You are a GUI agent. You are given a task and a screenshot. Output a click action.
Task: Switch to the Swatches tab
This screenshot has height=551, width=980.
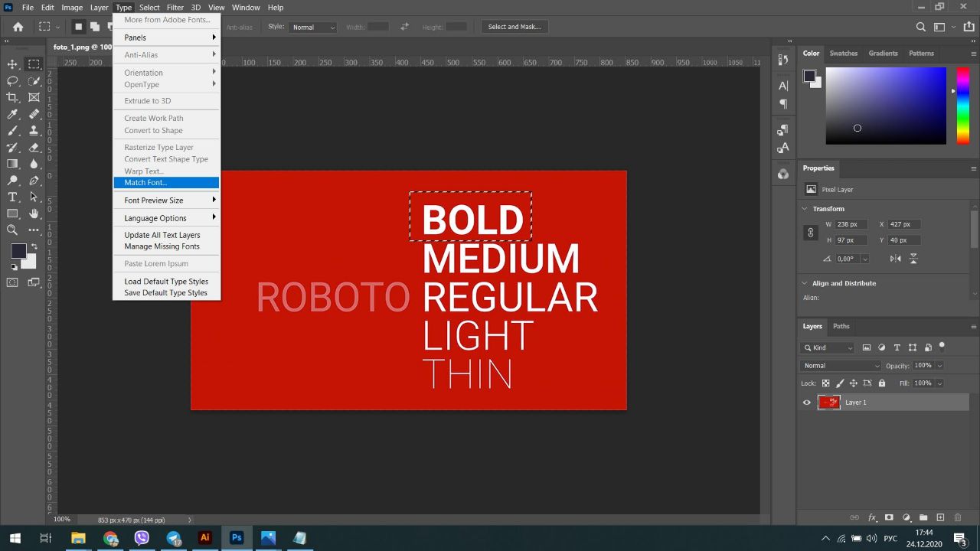click(x=844, y=54)
